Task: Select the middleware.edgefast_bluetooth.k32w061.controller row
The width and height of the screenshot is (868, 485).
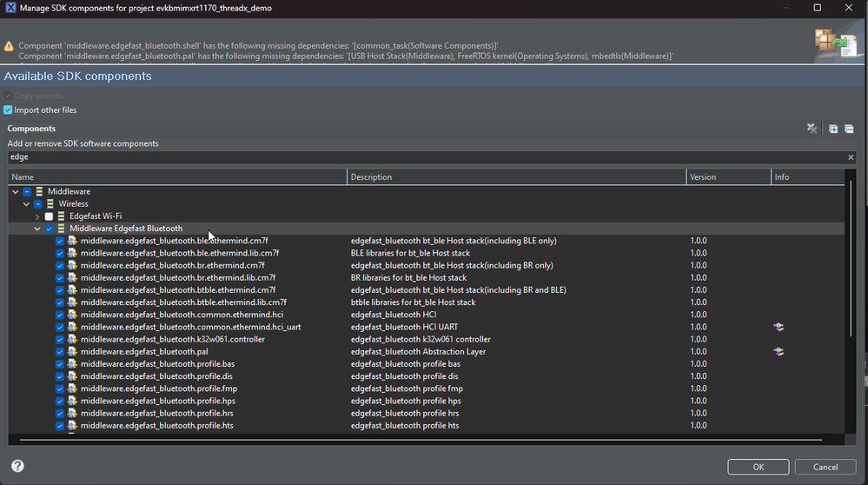Action: 427,339
